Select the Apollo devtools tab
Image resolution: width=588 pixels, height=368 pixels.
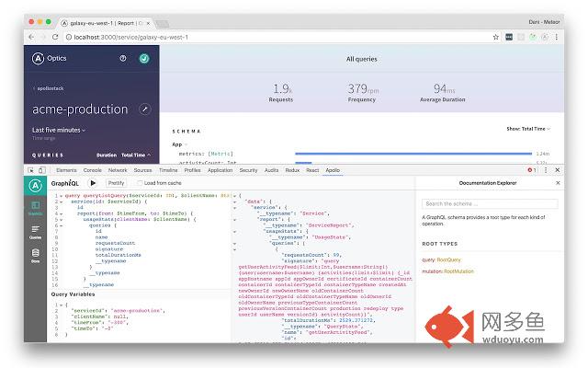(333, 170)
